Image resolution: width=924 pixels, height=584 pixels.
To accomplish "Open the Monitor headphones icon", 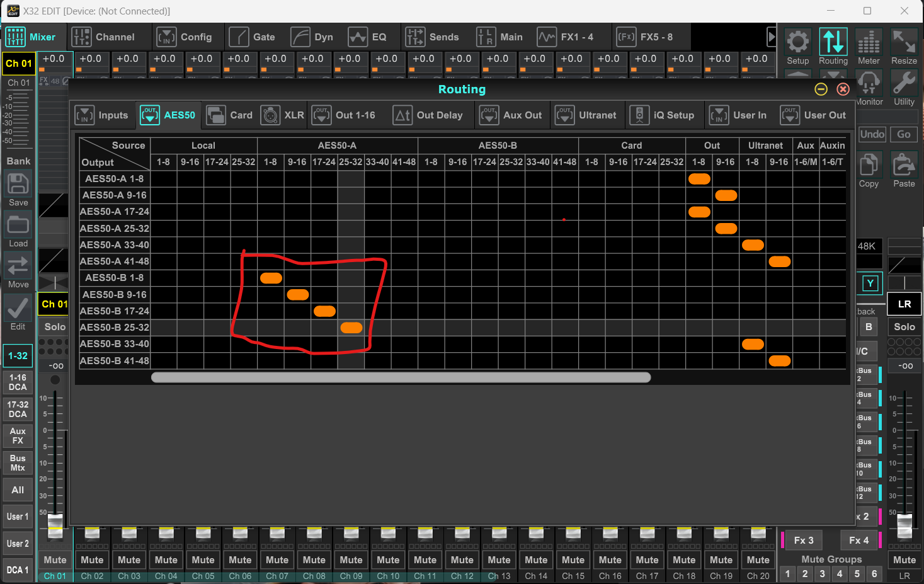I will pos(869,83).
